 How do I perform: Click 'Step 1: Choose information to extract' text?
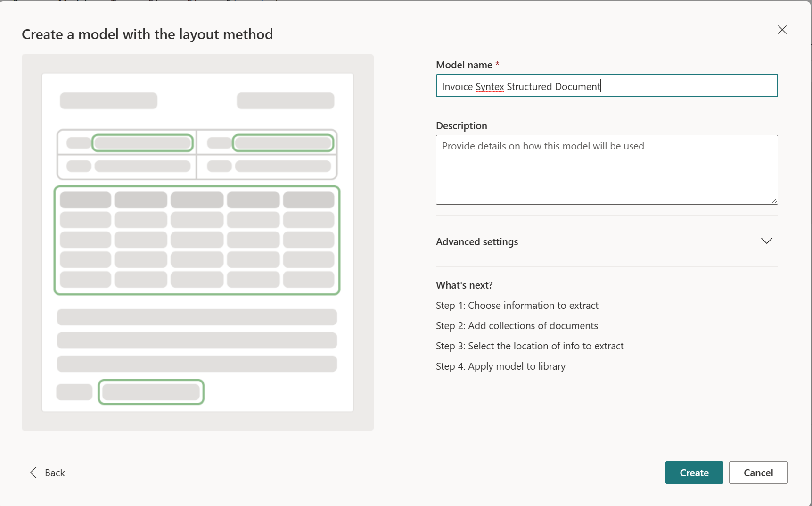(x=517, y=306)
